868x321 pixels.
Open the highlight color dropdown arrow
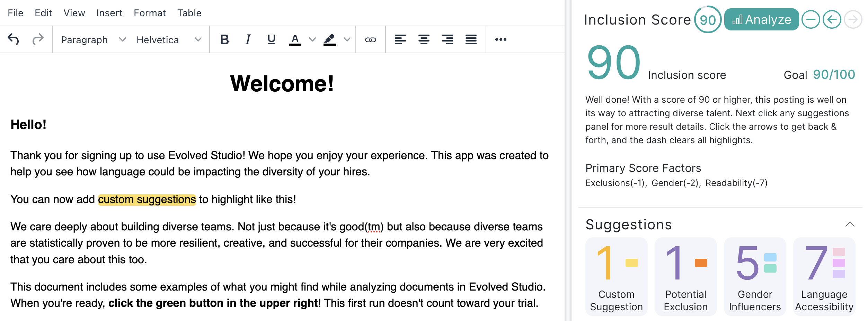coord(347,39)
